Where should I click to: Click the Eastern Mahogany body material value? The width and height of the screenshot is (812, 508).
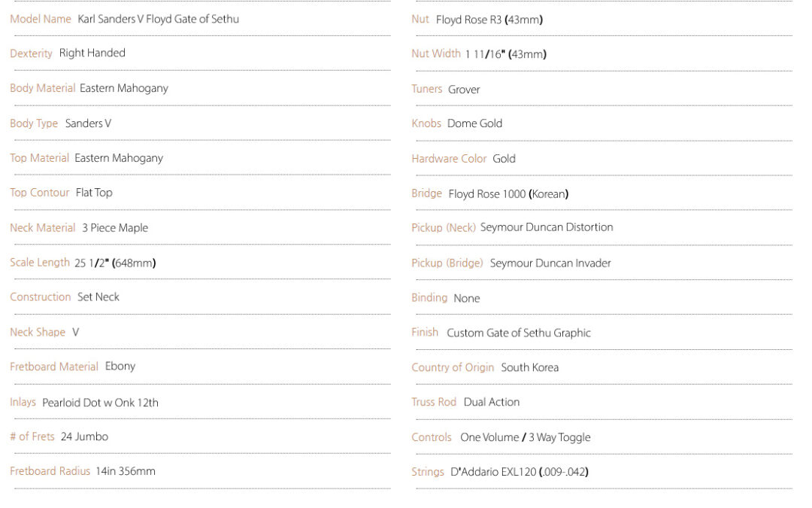pyautogui.click(x=124, y=88)
